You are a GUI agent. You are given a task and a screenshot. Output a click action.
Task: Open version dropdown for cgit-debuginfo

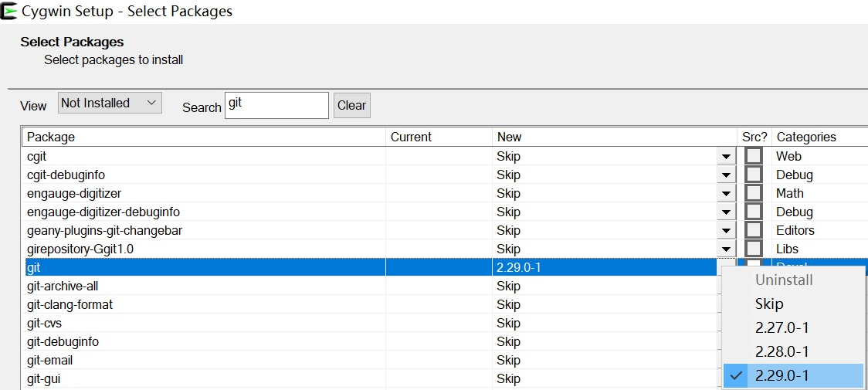tap(726, 175)
